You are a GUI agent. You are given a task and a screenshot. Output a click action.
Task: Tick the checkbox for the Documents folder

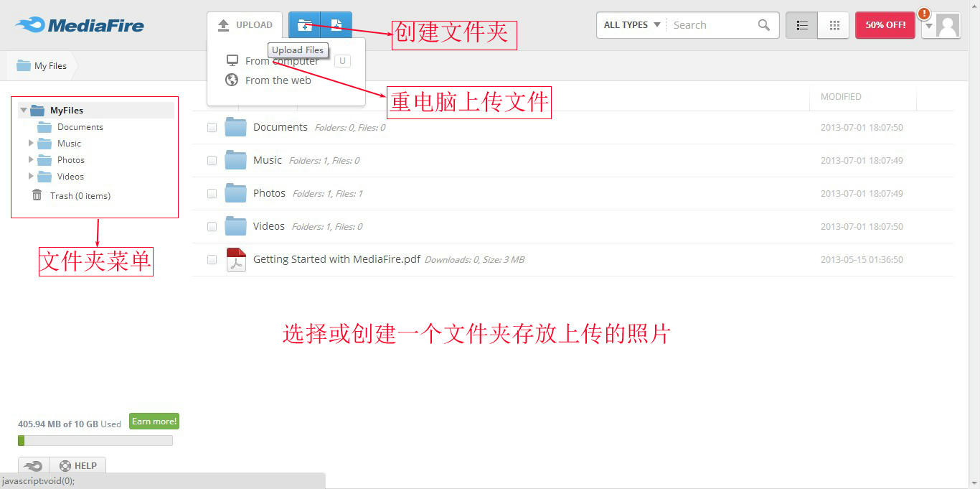[212, 127]
